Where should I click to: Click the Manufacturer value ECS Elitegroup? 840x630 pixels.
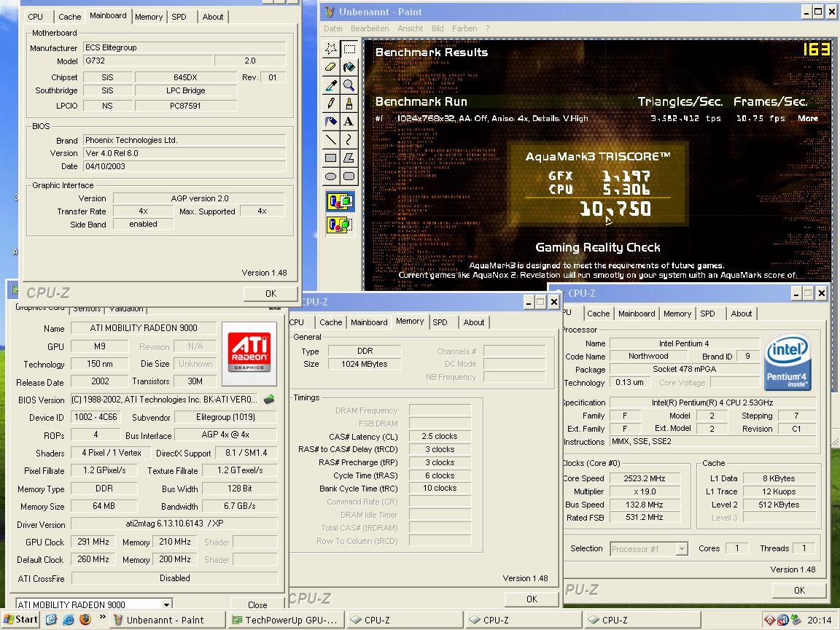pyautogui.click(x=184, y=47)
